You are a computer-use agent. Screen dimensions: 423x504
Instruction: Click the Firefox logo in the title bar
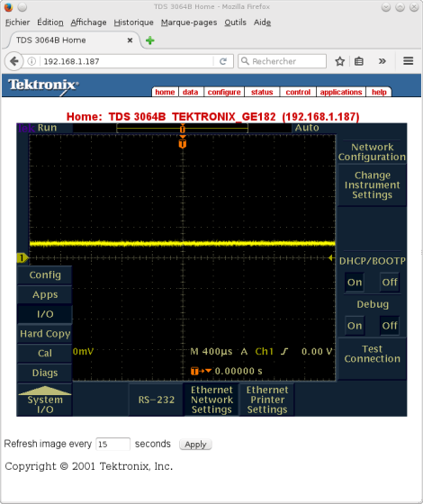click(x=8, y=7)
